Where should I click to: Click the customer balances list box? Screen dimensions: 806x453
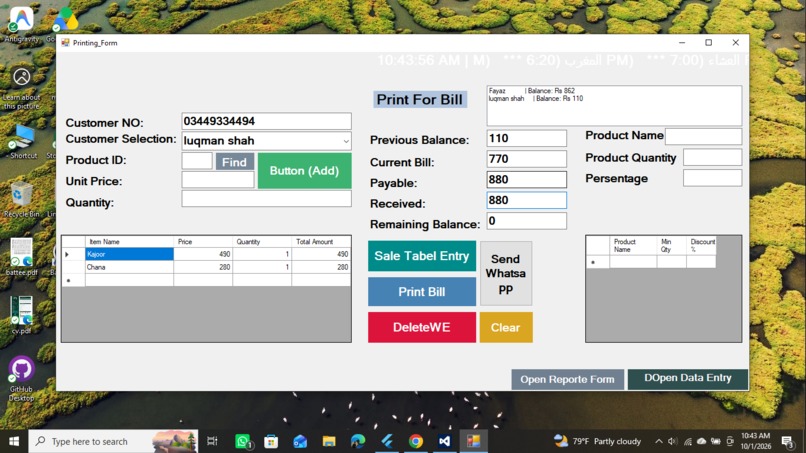[614, 106]
